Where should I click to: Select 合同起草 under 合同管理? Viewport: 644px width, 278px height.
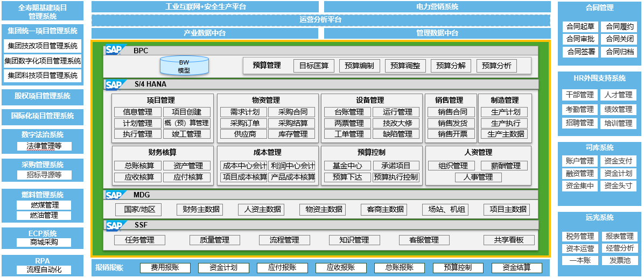pos(580,26)
